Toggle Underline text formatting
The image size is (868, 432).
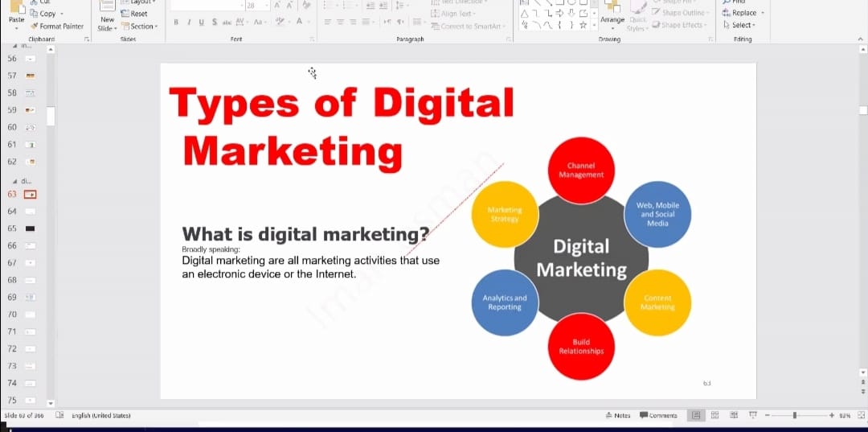(201, 22)
